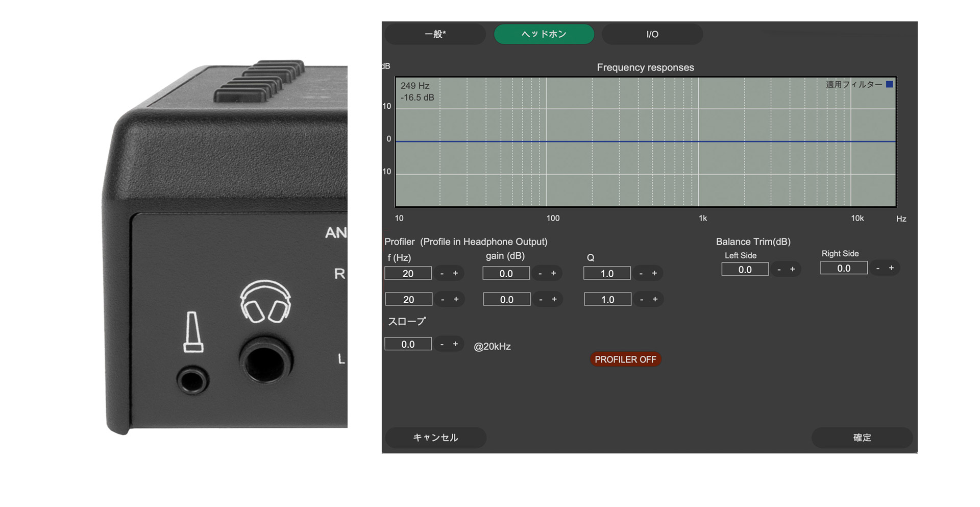Click the second row Q field

(x=607, y=299)
